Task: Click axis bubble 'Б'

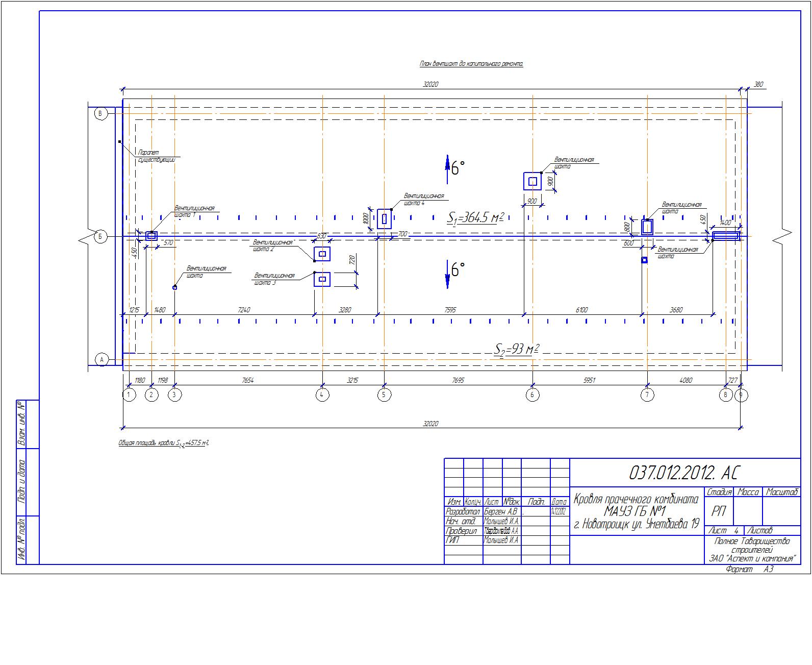Action: tap(102, 237)
